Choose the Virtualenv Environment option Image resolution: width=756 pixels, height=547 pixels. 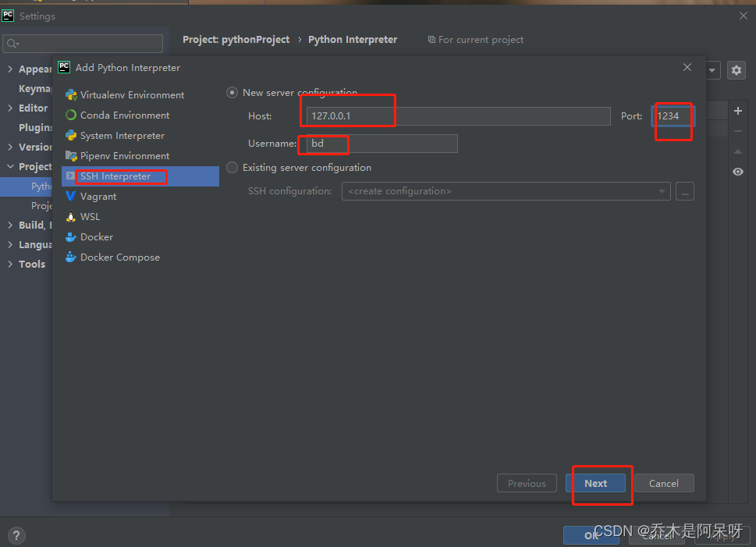[x=130, y=94]
